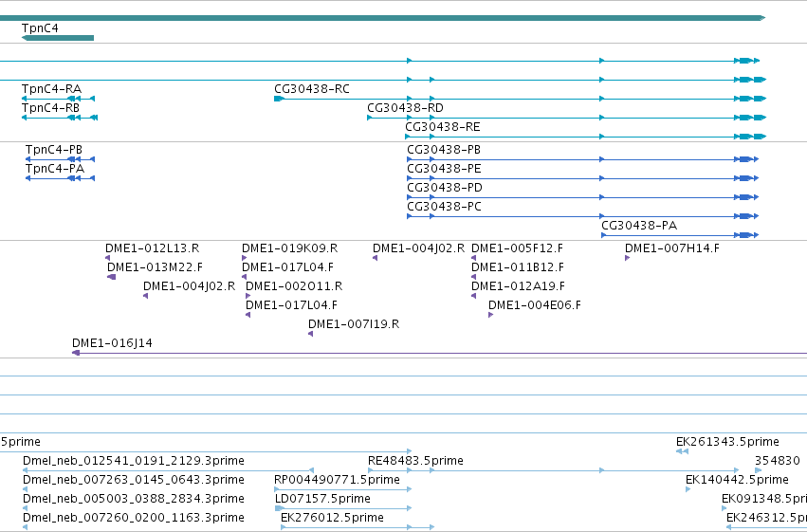Viewport: 807px width, 532px height.
Task: Select the TpnC4 gene label
Action: 40,28
